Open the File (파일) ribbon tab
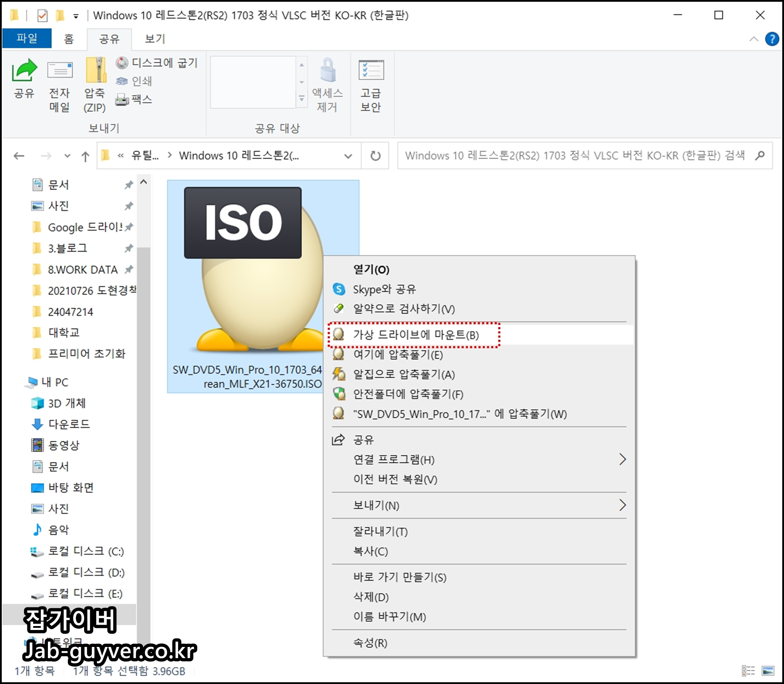 27,38
